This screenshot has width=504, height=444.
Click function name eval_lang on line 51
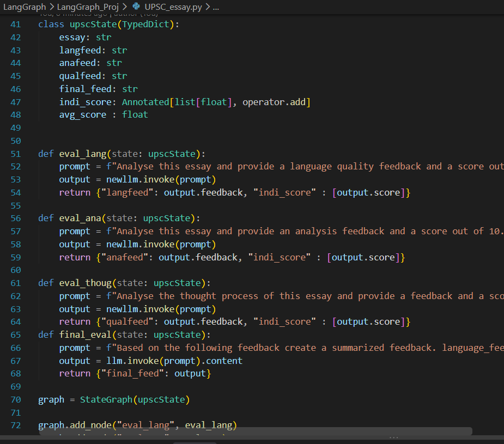[83, 154]
